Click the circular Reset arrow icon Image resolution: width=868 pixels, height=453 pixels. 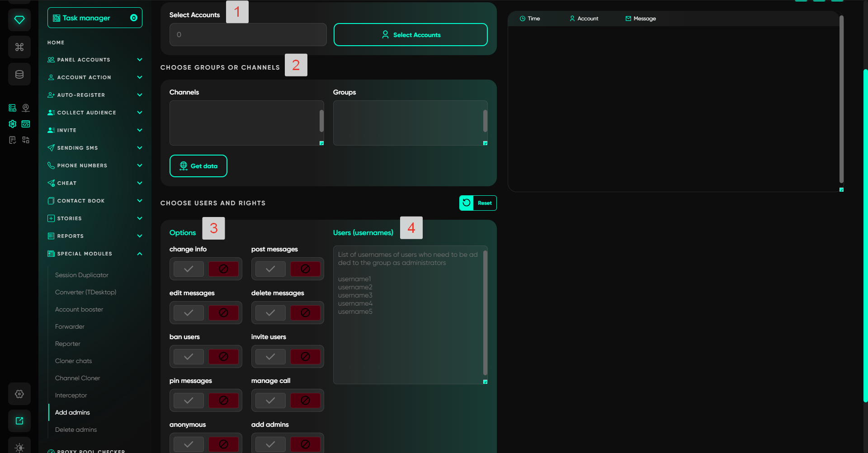point(467,203)
